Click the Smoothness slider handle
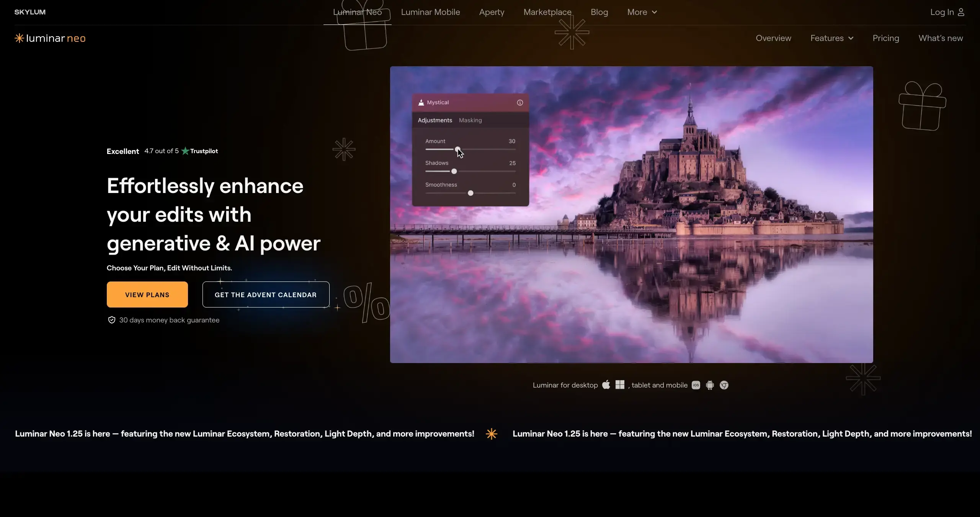The width and height of the screenshot is (980, 517). [x=470, y=193]
